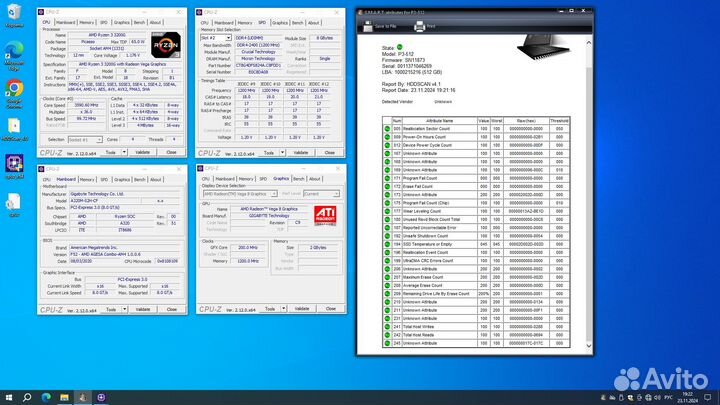720x405 pixels.
Task: Click Tools button in CPU-Z CPU tab window
Action: 111,152
